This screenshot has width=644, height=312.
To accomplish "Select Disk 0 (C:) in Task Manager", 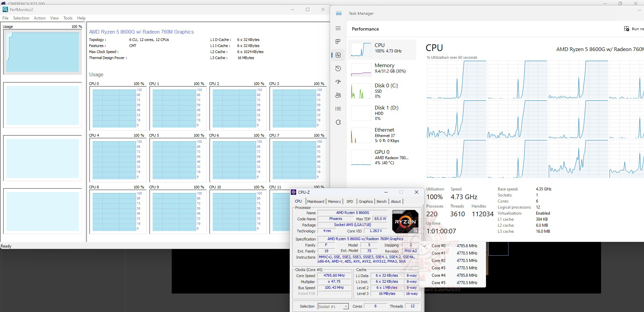I will click(382, 91).
